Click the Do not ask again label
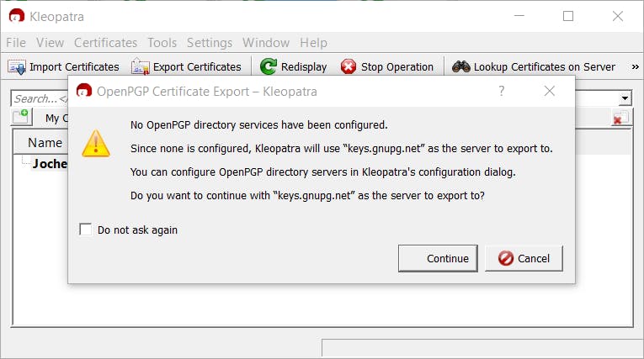Viewport: 644px width, 359px height. [x=137, y=230]
